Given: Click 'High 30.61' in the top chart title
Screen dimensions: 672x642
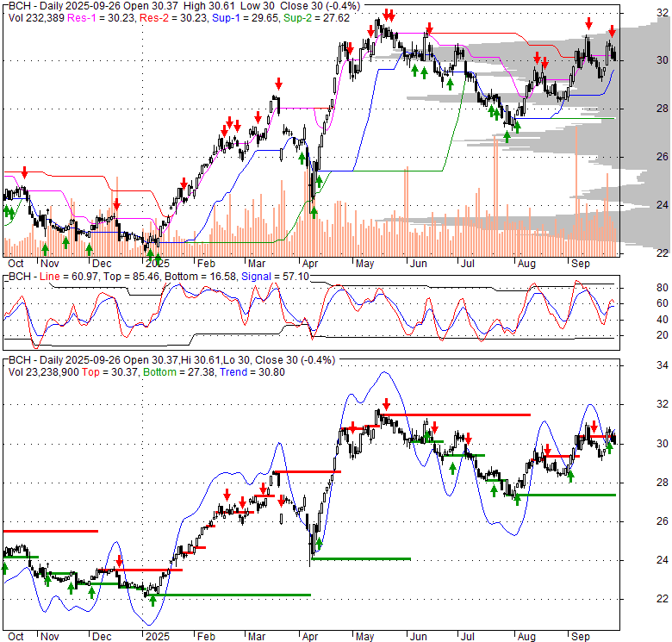Looking at the screenshot, I should [x=210, y=6].
